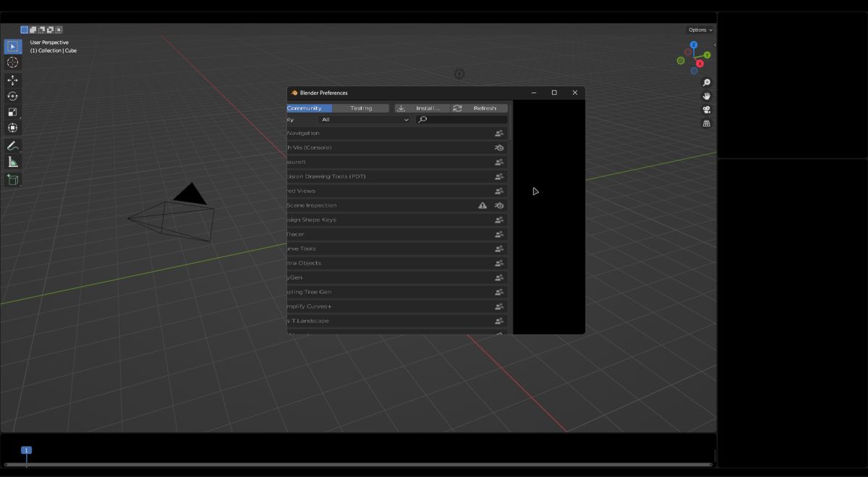
Task: Focus the add-on search field
Action: 461,119
